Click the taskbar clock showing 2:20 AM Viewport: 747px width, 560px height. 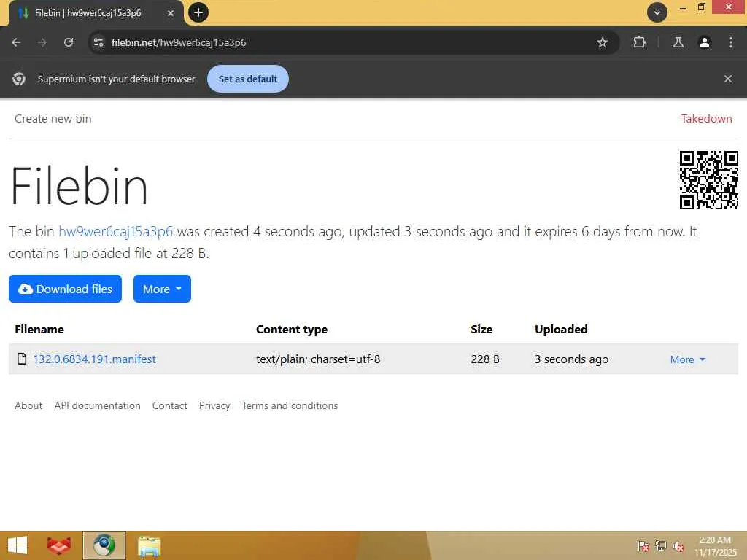click(715, 545)
